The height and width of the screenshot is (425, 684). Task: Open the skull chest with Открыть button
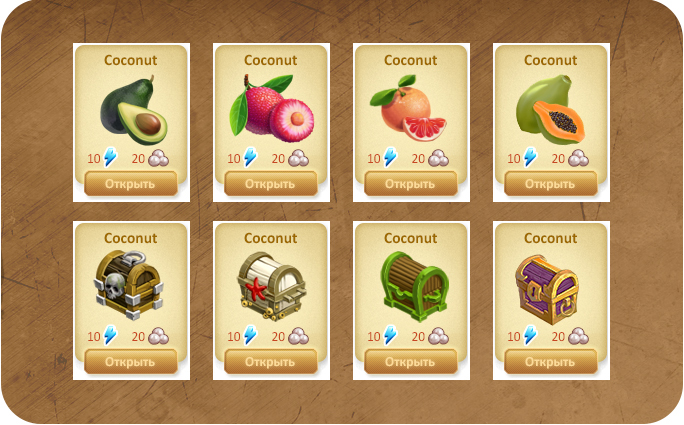tap(131, 362)
